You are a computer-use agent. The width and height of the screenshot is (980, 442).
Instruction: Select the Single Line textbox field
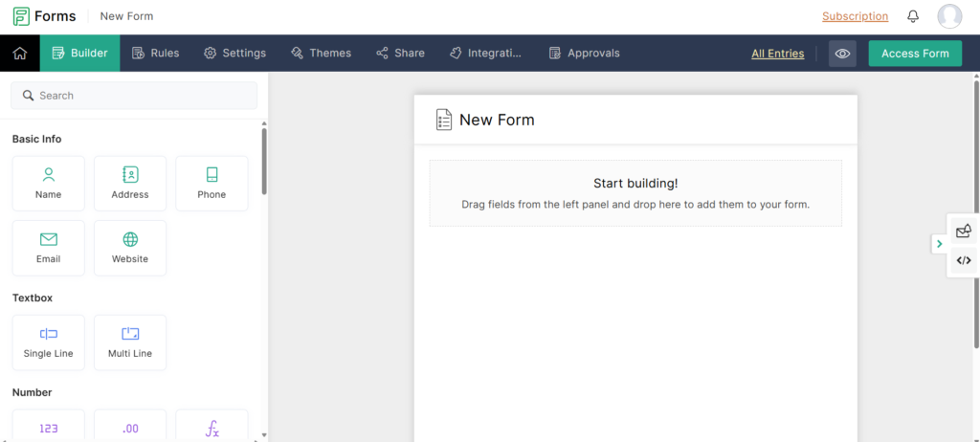click(48, 343)
